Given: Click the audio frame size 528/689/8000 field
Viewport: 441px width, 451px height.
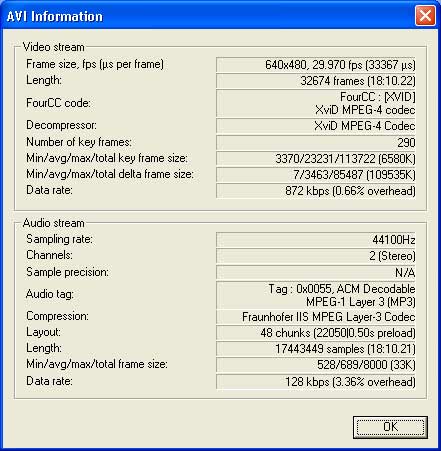Looking at the screenshot, I should pos(316,365).
